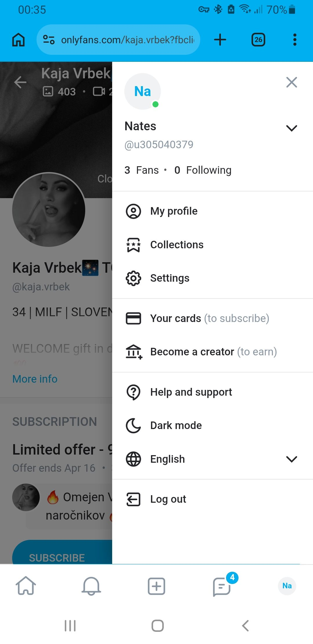313x644 pixels.
Task: Close the side menu with X
Action: click(x=292, y=82)
